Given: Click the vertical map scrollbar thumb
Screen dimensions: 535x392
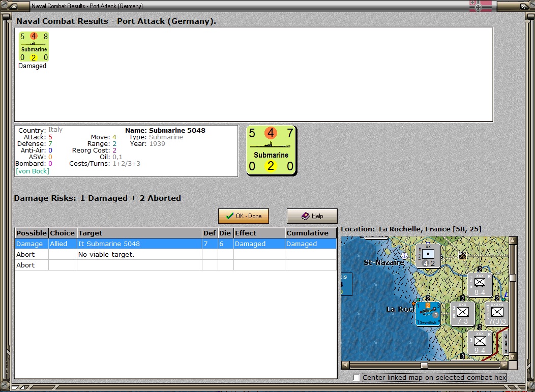Looking at the screenshot, I should pyautogui.click(x=513, y=278).
